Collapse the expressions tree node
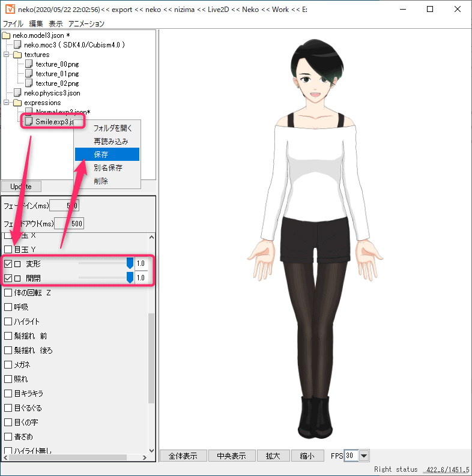 [7, 103]
